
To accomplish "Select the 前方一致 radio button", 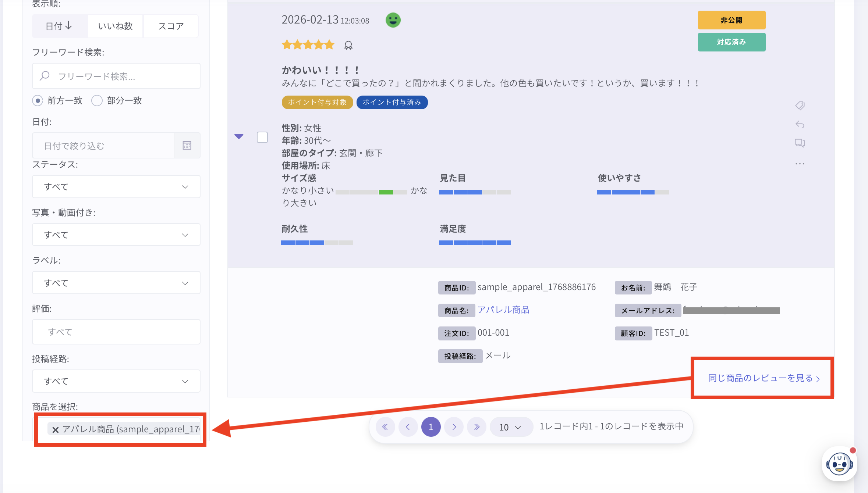I will coord(38,101).
